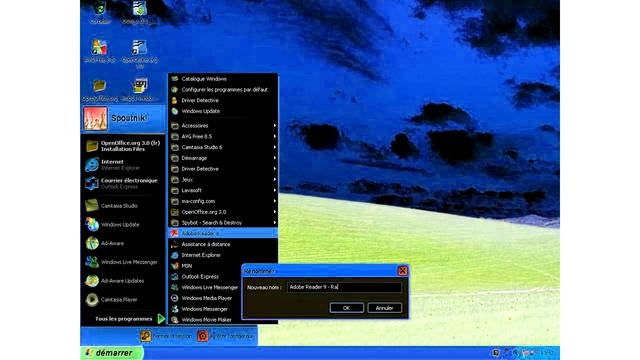This screenshot has width=640, height=360.
Task: Expand Spybot - Search & Destroy submenu arrow
Action: (275, 223)
